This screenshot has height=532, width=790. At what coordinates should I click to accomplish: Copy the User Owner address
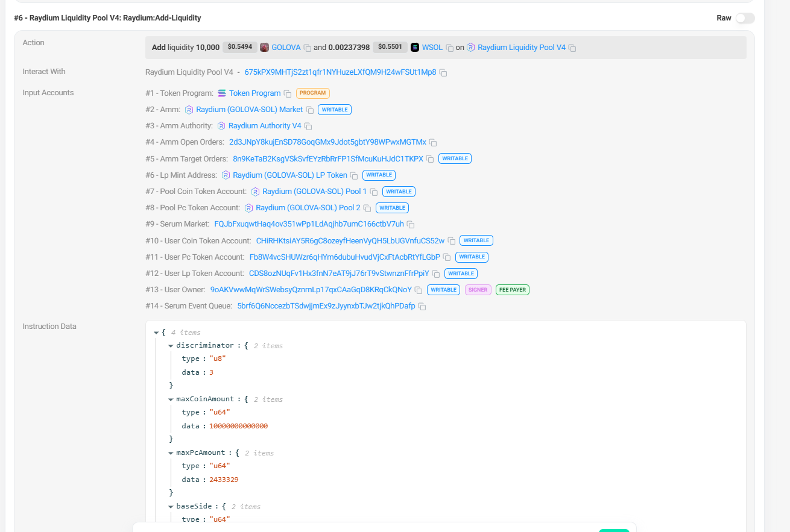tap(419, 290)
